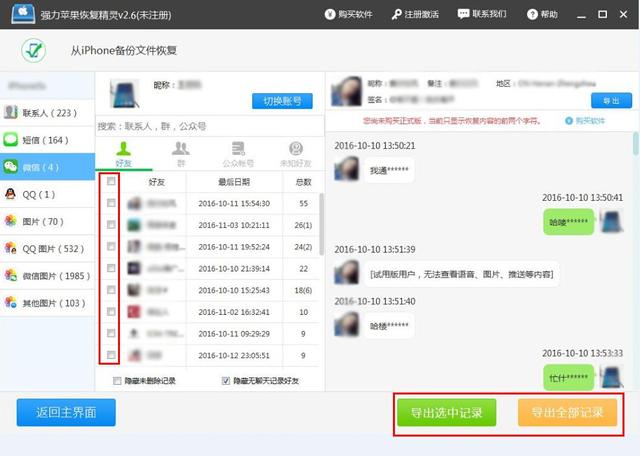The height and width of the screenshot is (456, 640).
Task: Select QQ (1) in sidebar
Action: tap(47, 194)
